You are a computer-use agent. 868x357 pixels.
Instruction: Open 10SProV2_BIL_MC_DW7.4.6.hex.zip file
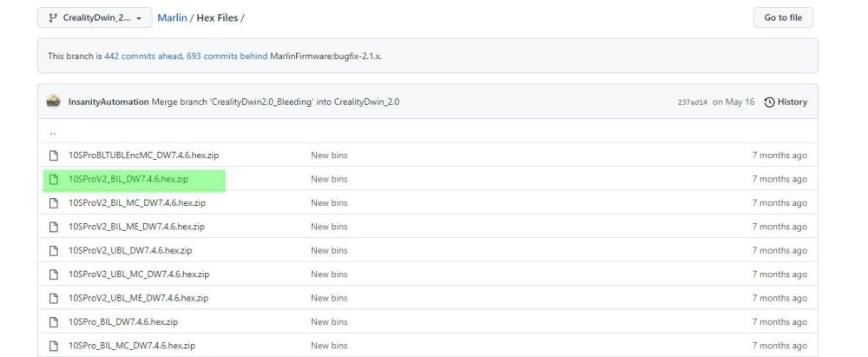click(137, 203)
